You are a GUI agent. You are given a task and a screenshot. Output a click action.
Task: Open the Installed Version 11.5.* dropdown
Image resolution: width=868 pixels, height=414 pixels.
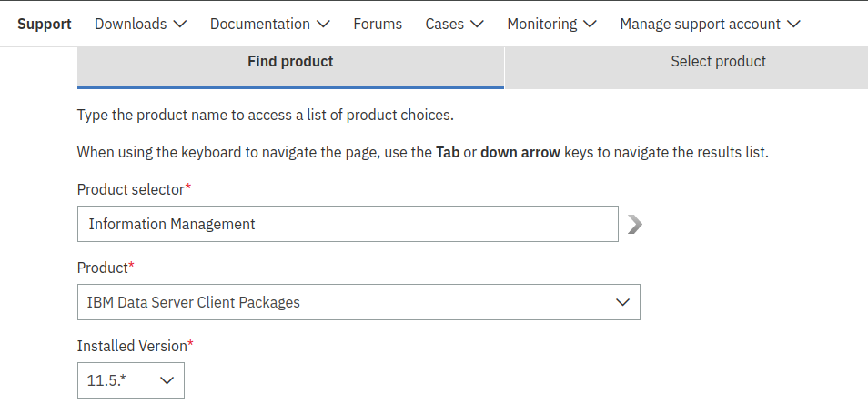(131, 380)
